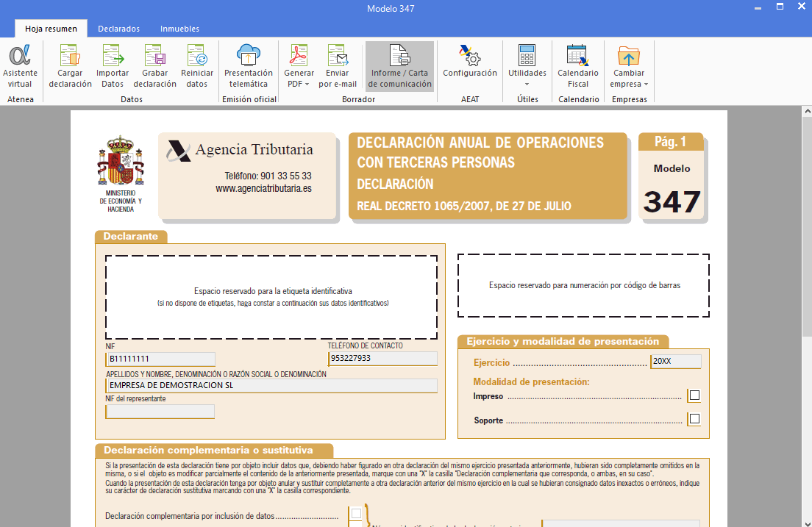The width and height of the screenshot is (812, 527).
Task: Expand the Generar PDF dropdown arrow
Action: click(307, 85)
